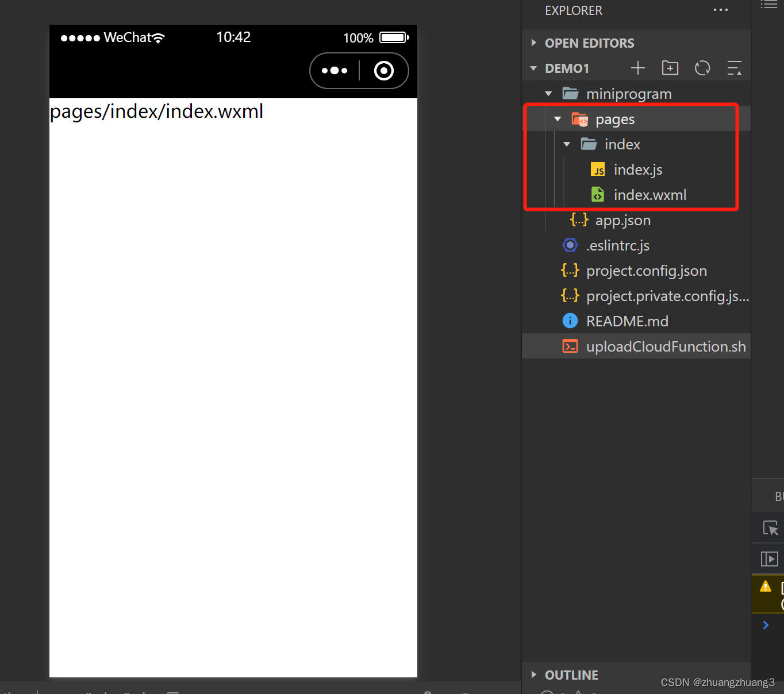Collapse the index folder arrow

[567, 144]
